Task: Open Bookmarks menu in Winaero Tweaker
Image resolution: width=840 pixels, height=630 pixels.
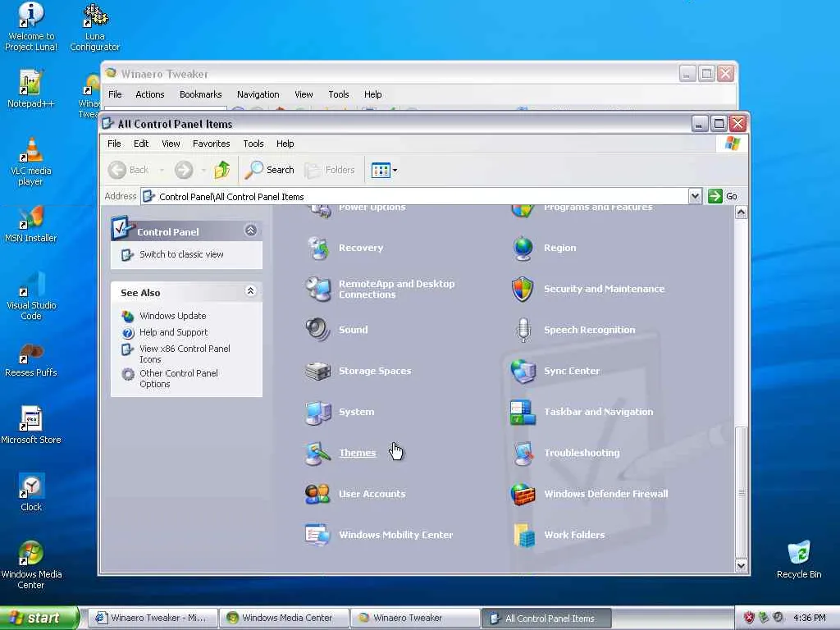Action: point(200,94)
